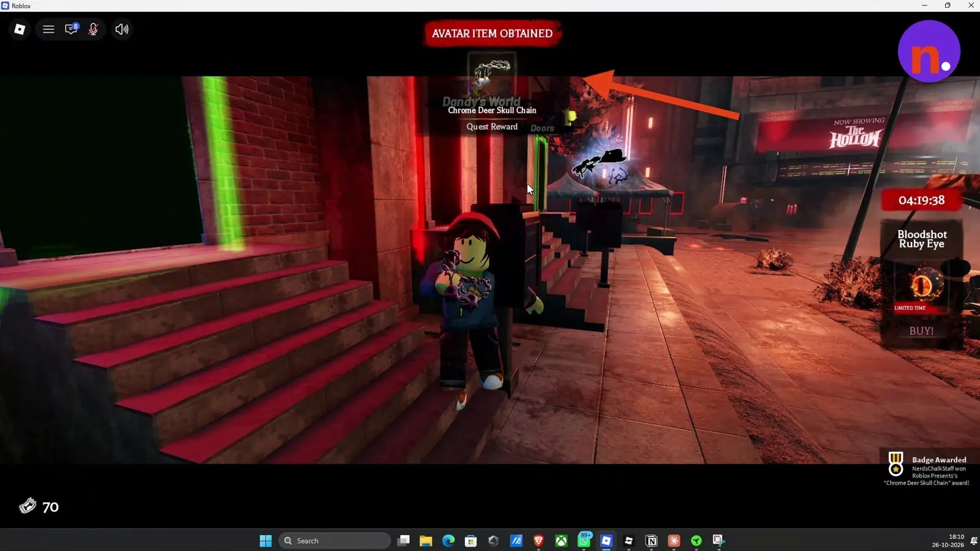
Task: Open File Explorer from taskbar
Action: point(426,541)
